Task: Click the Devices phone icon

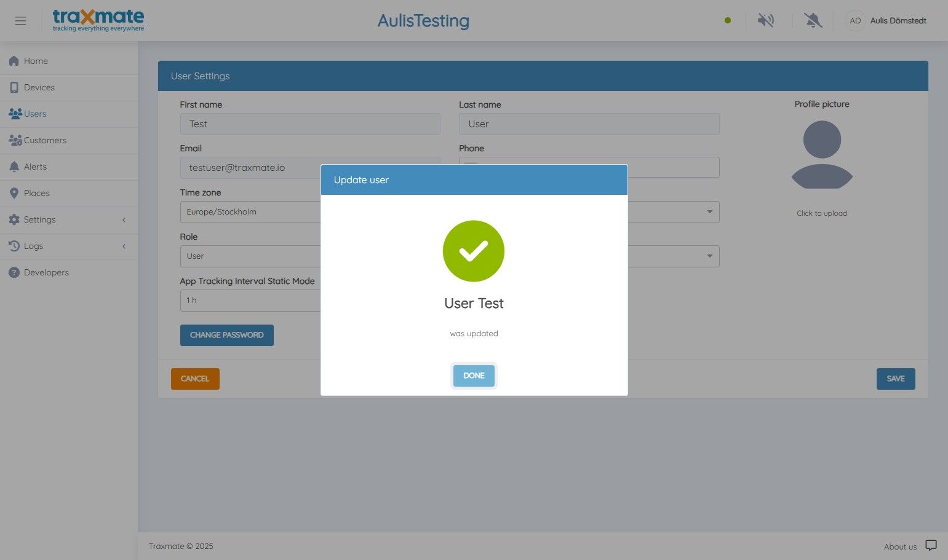Action: tap(14, 87)
